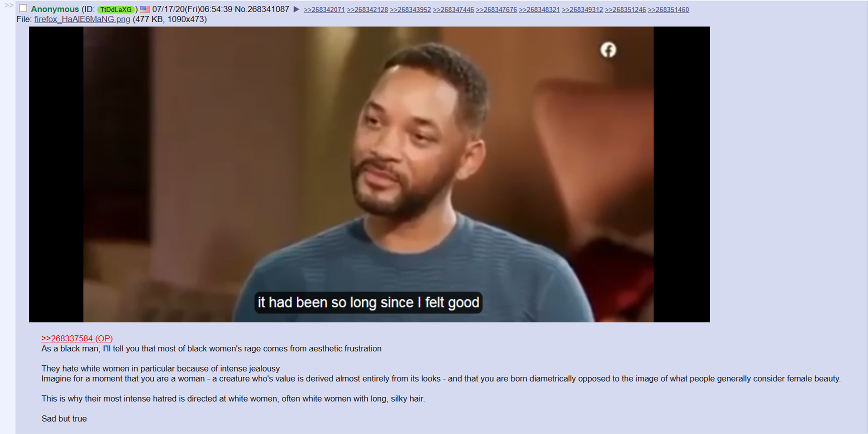Viewport: 868px width, 434px height.
Task: Open reply backlink >>268351246
Action: pyautogui.click(x=625, y=10)
